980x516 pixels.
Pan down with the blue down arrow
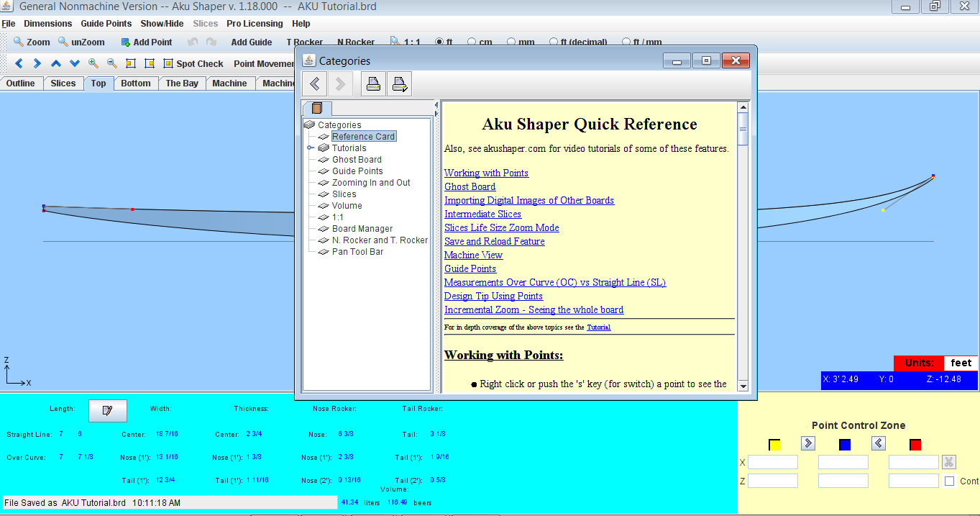click(x=75, y=63)
